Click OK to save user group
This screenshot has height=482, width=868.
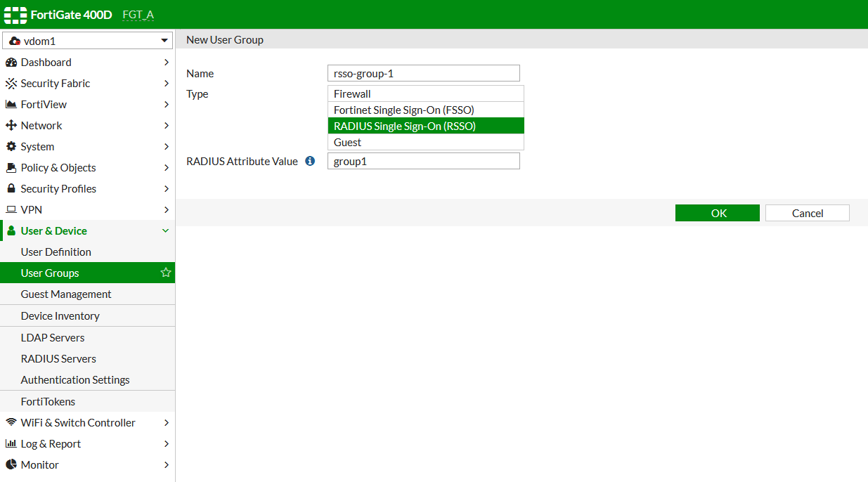coord(718,213)
